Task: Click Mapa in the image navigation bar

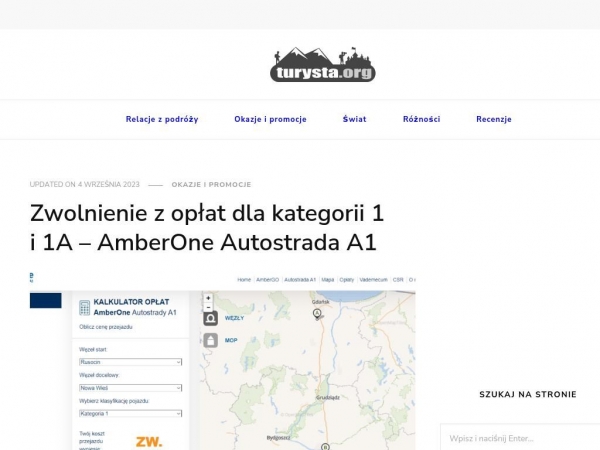Action: (328, 280)
